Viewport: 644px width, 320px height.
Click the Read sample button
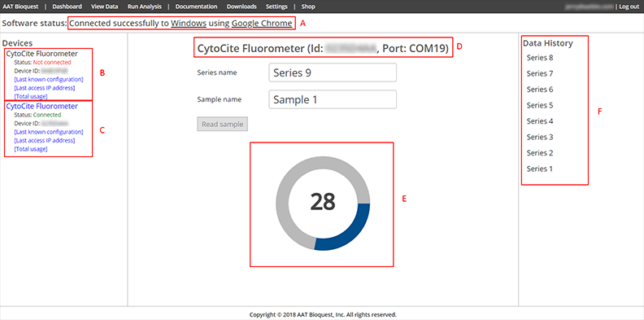[222, 125]
